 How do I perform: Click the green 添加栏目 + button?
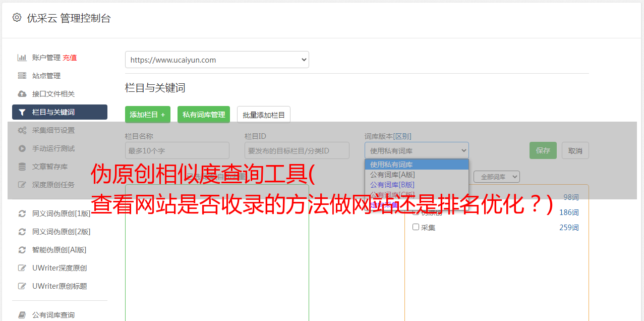coord(148,115)
